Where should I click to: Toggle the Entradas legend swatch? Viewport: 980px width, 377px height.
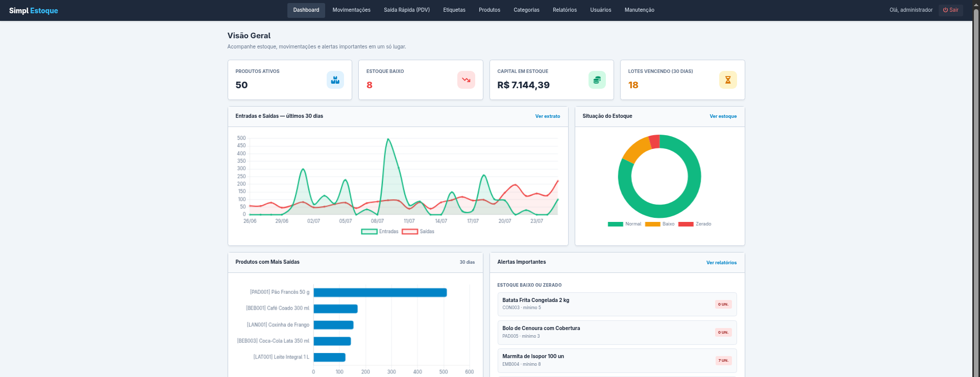click(x=369, y=232)
